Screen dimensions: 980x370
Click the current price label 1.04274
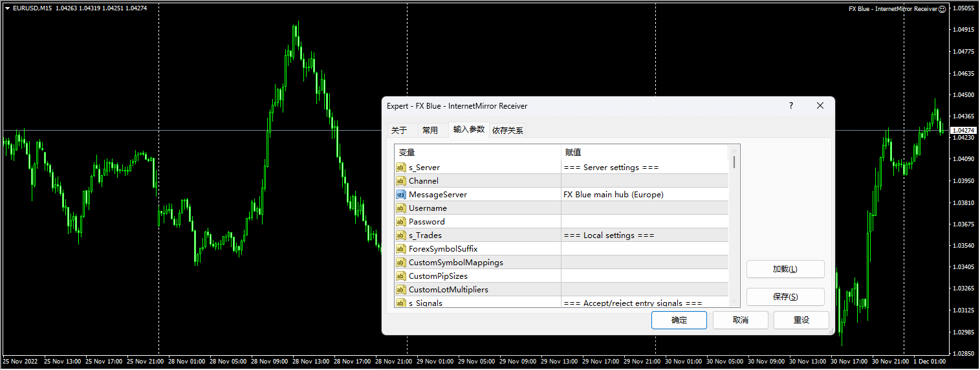click(963, 131)
